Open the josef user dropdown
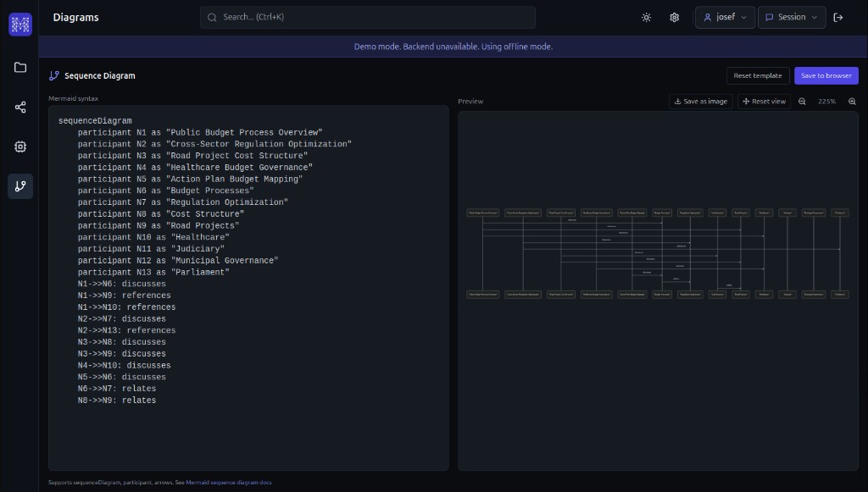 coord(725,17)
